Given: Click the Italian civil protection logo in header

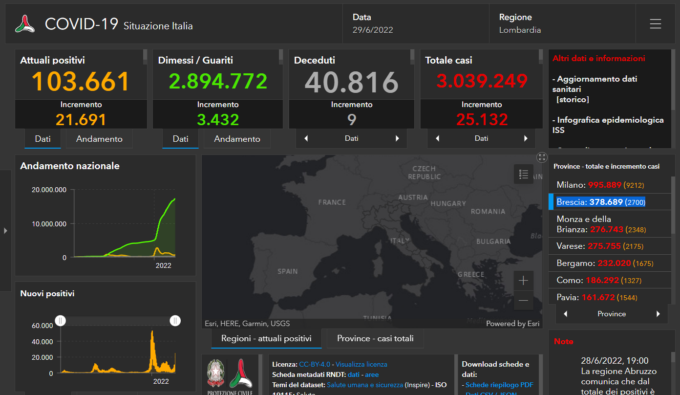Looking at the screenshot, I should tap(25, 24).
